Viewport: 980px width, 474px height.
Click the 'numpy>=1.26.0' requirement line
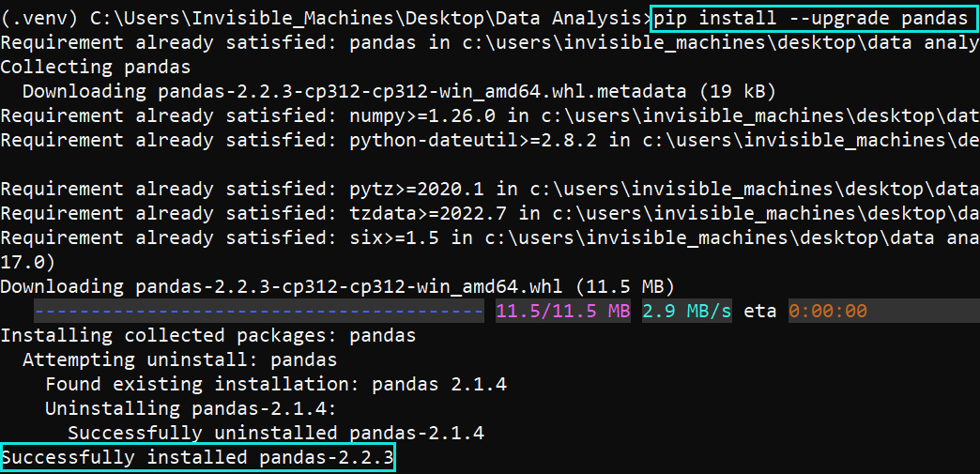(490, 116)
